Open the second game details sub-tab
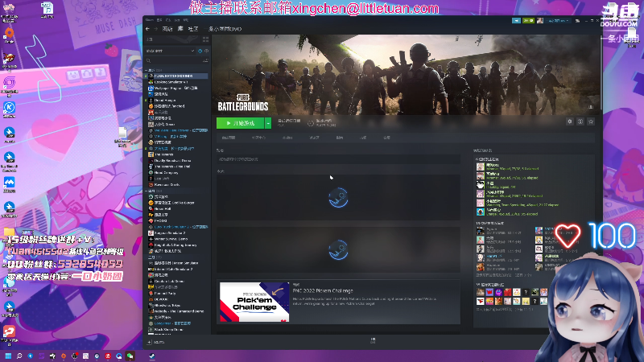Image resolution: width=644 pixels, height=362 pixels. coord(258,138)
